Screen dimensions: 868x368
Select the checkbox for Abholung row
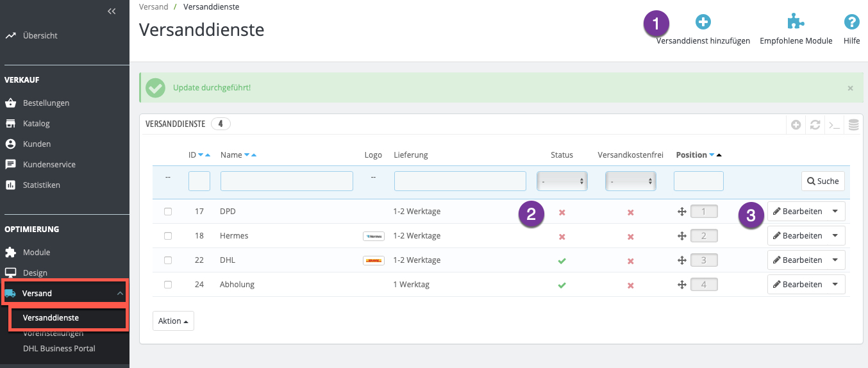[168, 285]
